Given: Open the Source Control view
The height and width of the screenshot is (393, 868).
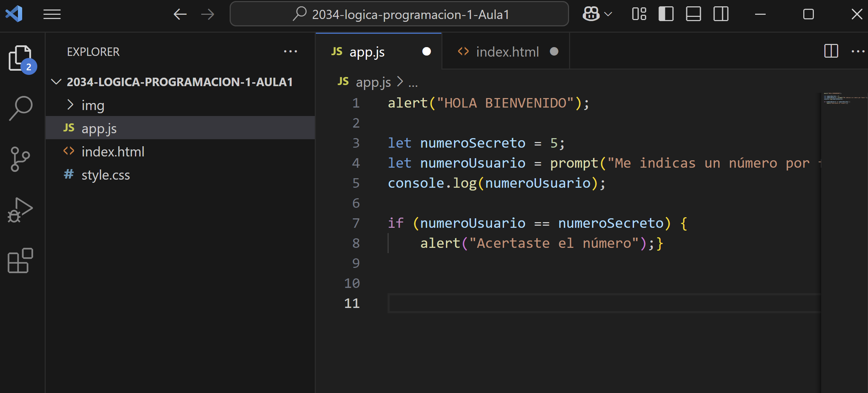Looking at the screenshot, I should click(20, 159).
